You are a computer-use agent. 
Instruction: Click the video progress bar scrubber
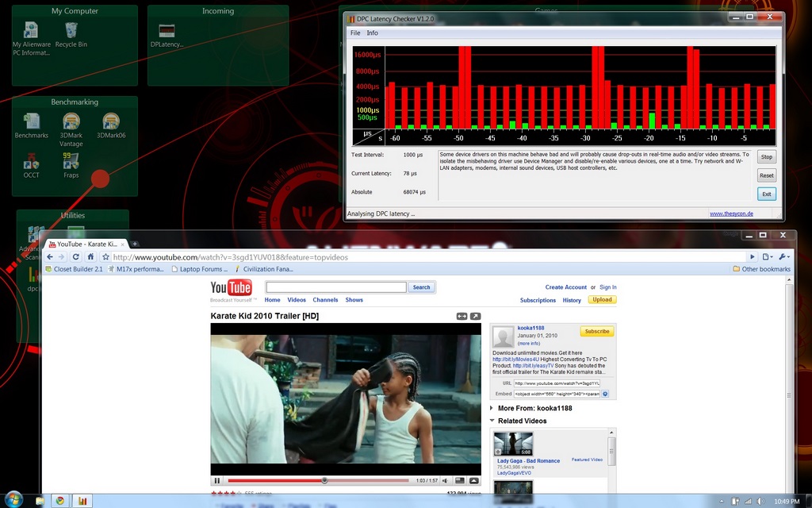pyautogui.click(x=324, y=480)
